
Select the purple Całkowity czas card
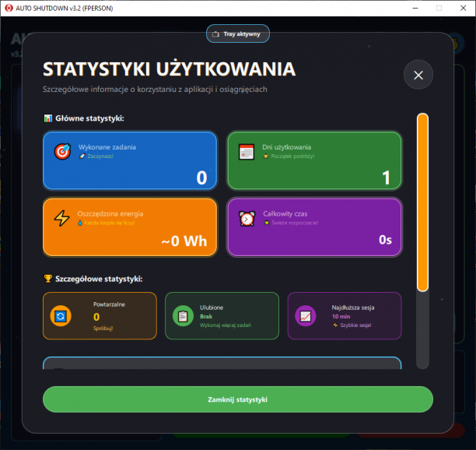314,227
